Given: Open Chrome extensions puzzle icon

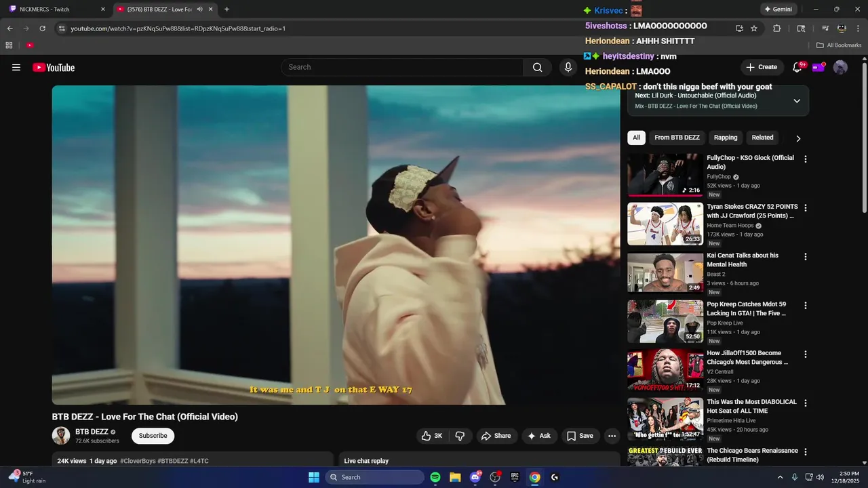Looking at the screenshot, I should [x=777, y=28].
